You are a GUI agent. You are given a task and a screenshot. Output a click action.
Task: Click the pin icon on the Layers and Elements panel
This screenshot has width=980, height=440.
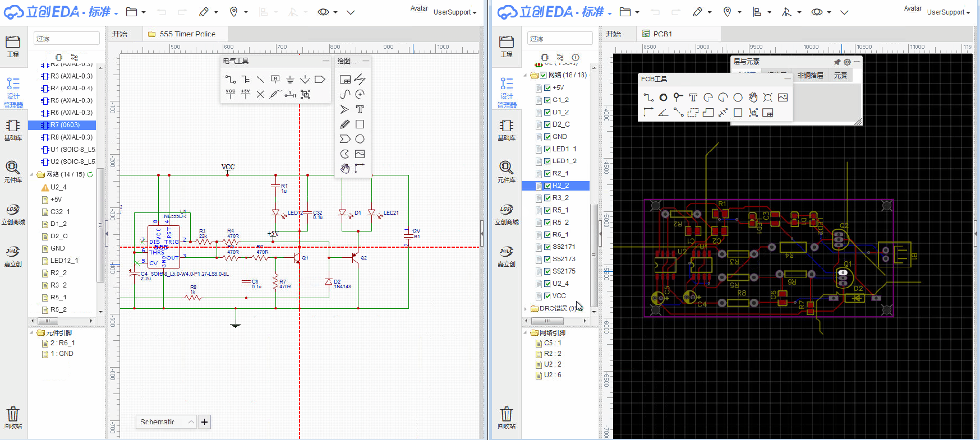[837, 62]
